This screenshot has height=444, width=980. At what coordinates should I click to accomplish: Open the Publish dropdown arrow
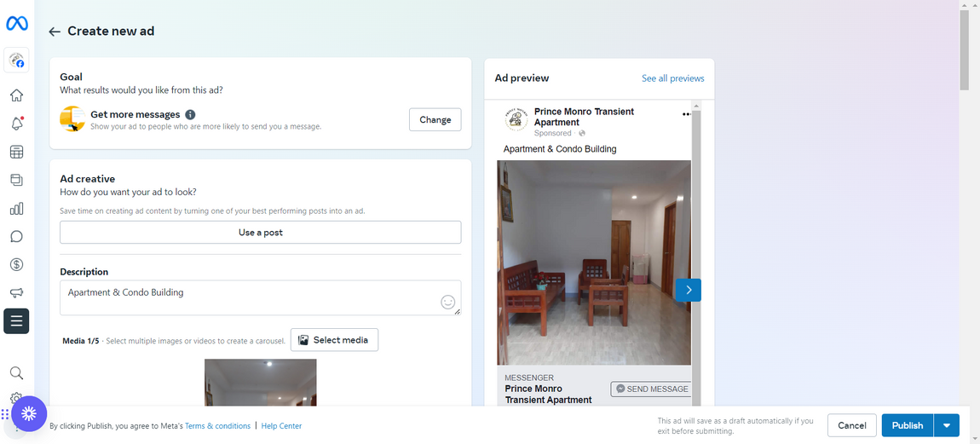coord(946,425)
